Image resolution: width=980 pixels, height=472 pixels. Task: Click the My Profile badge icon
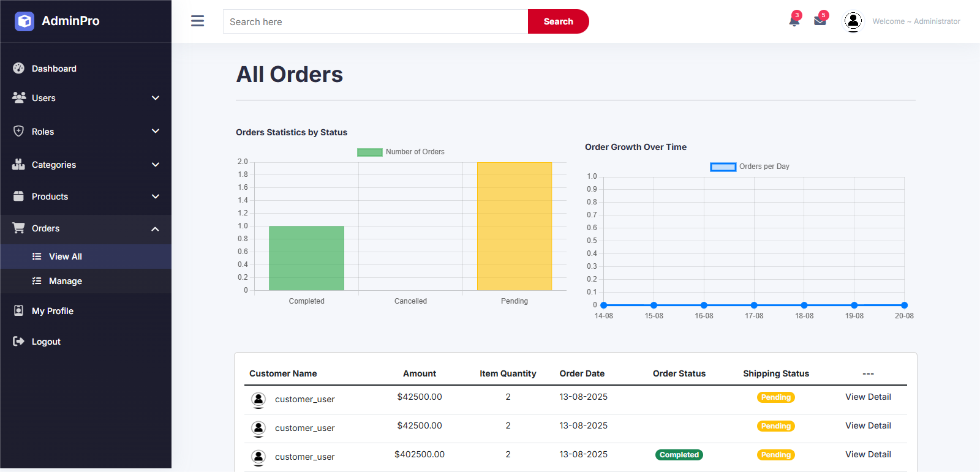[x=19, y=311]
